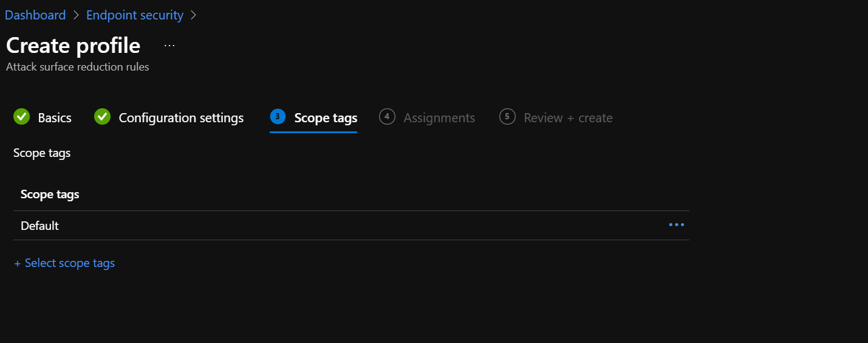Navigate to Dashboard via breadcrumb
The image size is (868, 343).
click(x=35, y=15)
